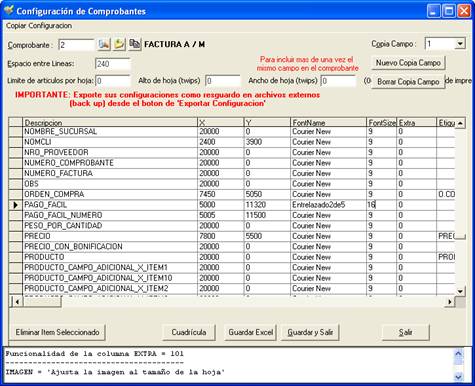Select the PAGO_FACIL_NUMERO description cell
The width and height of the screenshot is (475, 386).
pyautogui.click(x=110, y=215)
